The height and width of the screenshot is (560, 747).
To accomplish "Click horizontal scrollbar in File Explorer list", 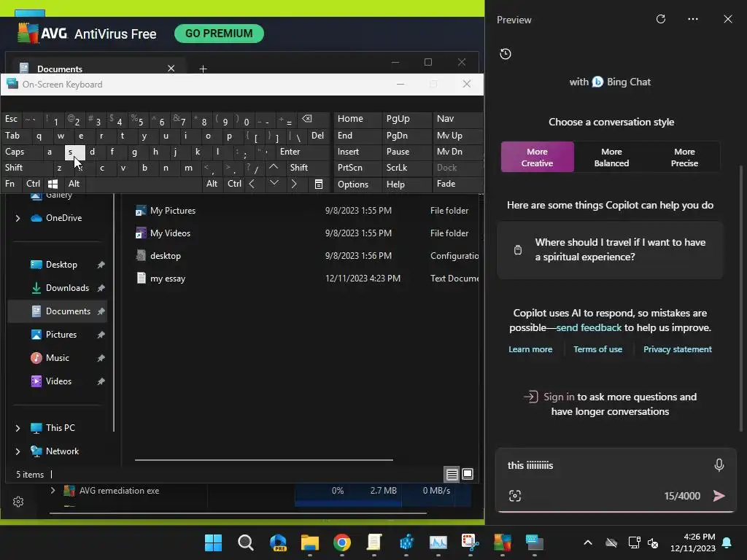I will tap(263, 460).
